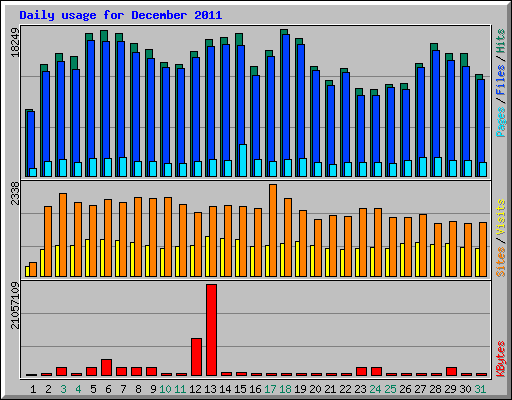Click the orange Visits bar for day 3
This screenshot has height=400, width=512.
[63, 235]
